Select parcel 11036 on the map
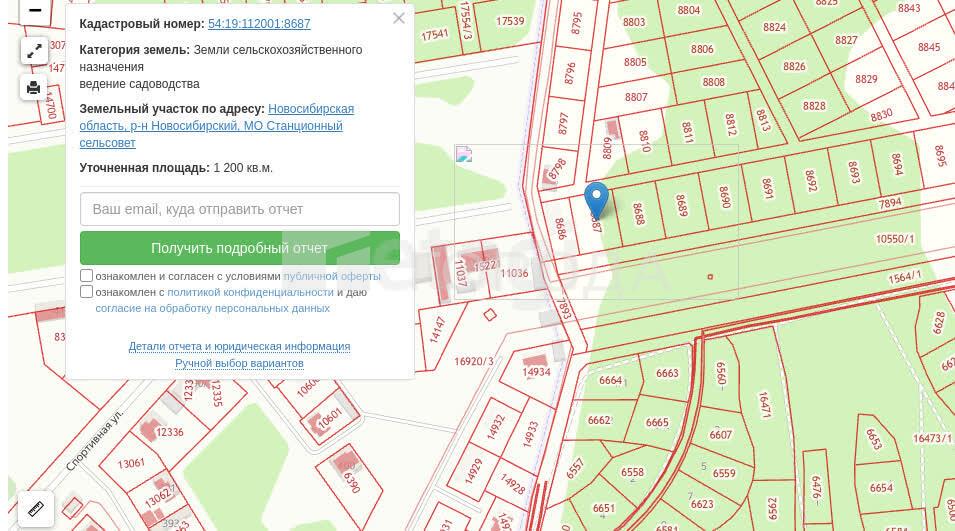955x531 pixels. tap(514, 273)
